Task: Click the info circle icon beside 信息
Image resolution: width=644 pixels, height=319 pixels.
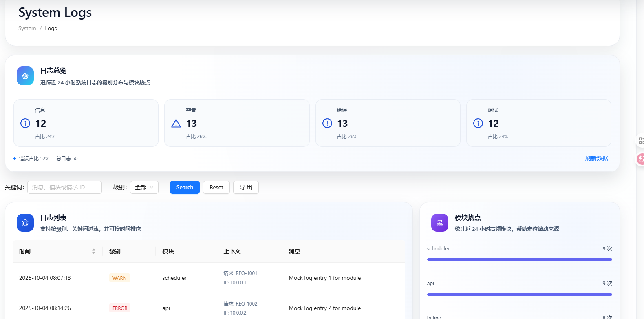Action: [25, 123]
